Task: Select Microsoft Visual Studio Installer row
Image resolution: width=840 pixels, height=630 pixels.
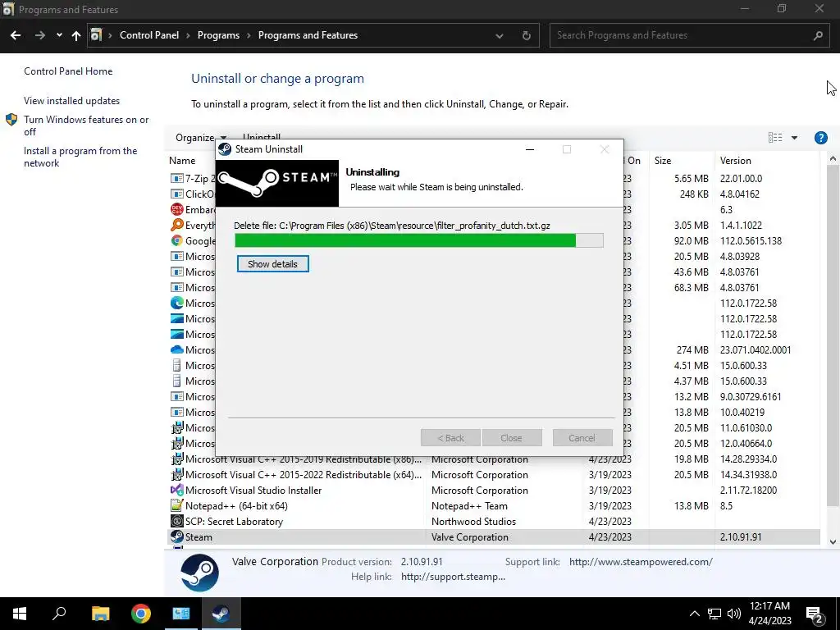Action: [x=493, y=491]
